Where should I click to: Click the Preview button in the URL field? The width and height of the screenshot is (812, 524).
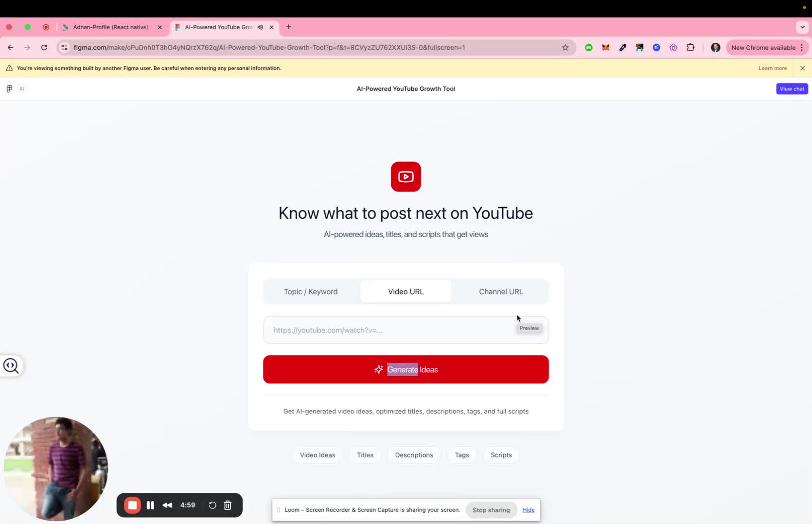click(x=529, y=328)
